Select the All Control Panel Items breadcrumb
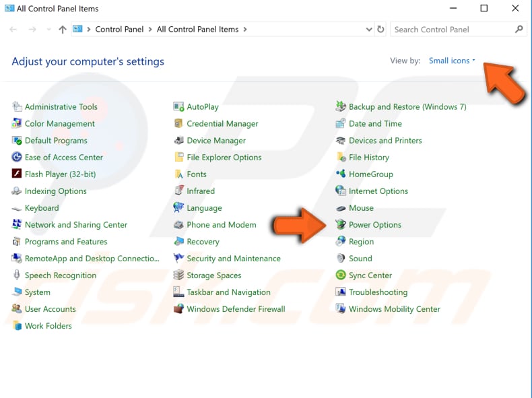The width and height of the screenshot is (532, 398). 197,30
